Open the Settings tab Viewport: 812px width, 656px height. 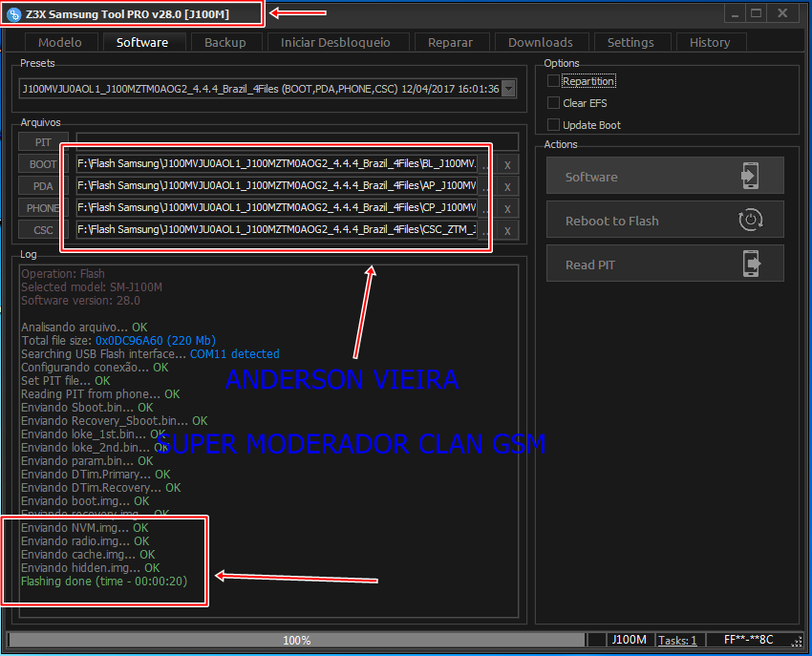pyautogui.click(x=630, y=42)
